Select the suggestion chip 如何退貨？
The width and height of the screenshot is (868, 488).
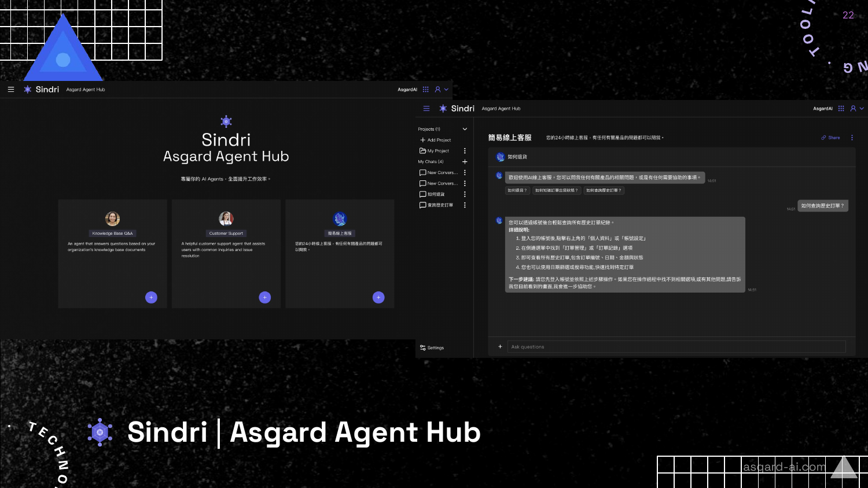click(517, 190)
